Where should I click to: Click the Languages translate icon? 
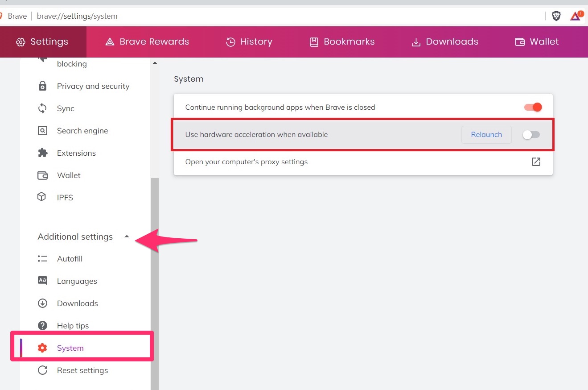point(42,281)
